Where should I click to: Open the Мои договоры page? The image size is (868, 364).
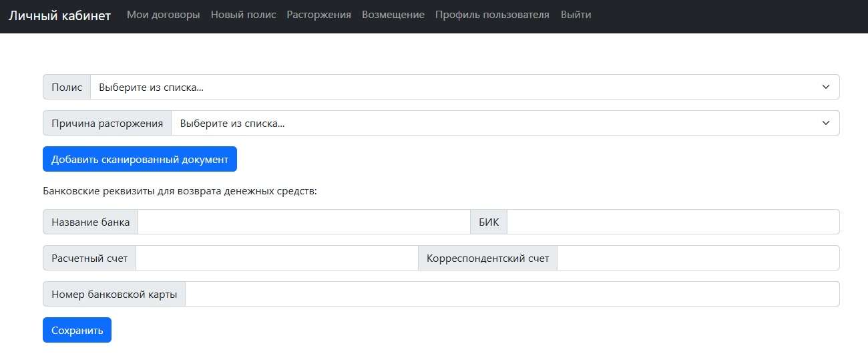click(x=163, y=15)
